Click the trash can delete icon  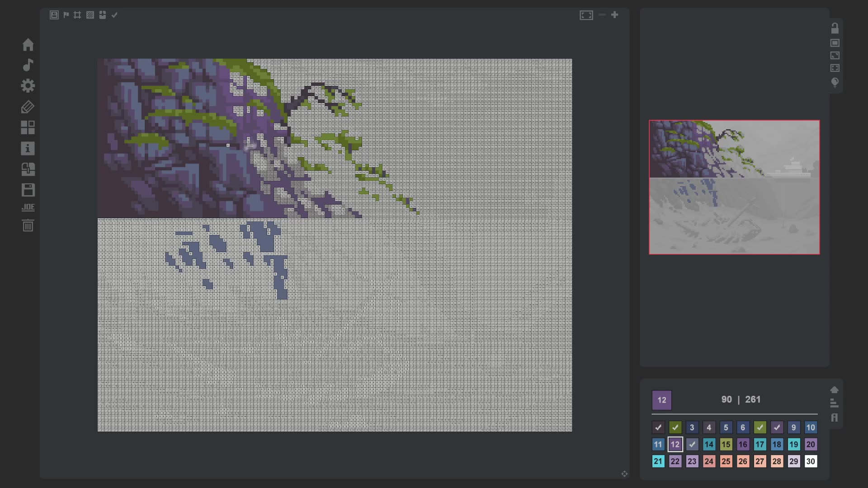coord(28,225)
